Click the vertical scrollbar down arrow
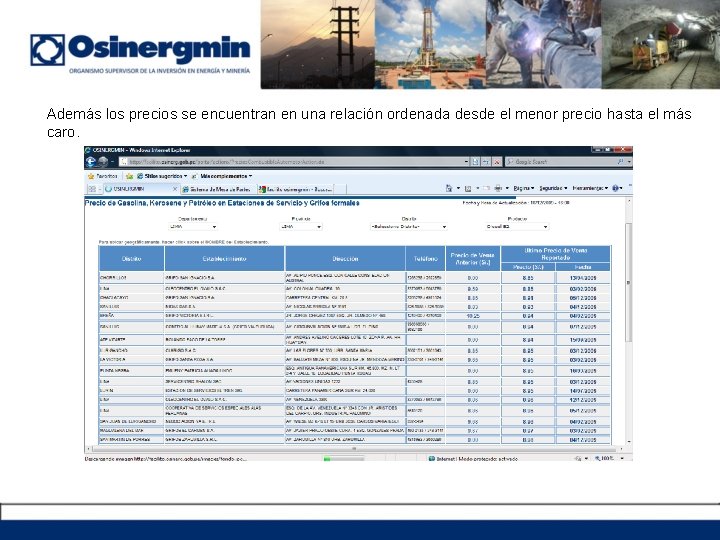720x540 pixels. (629, 442)
